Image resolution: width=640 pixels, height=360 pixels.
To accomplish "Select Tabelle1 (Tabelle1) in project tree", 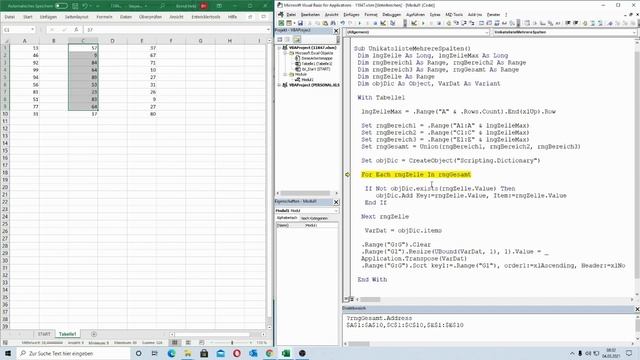I will 317,64.
